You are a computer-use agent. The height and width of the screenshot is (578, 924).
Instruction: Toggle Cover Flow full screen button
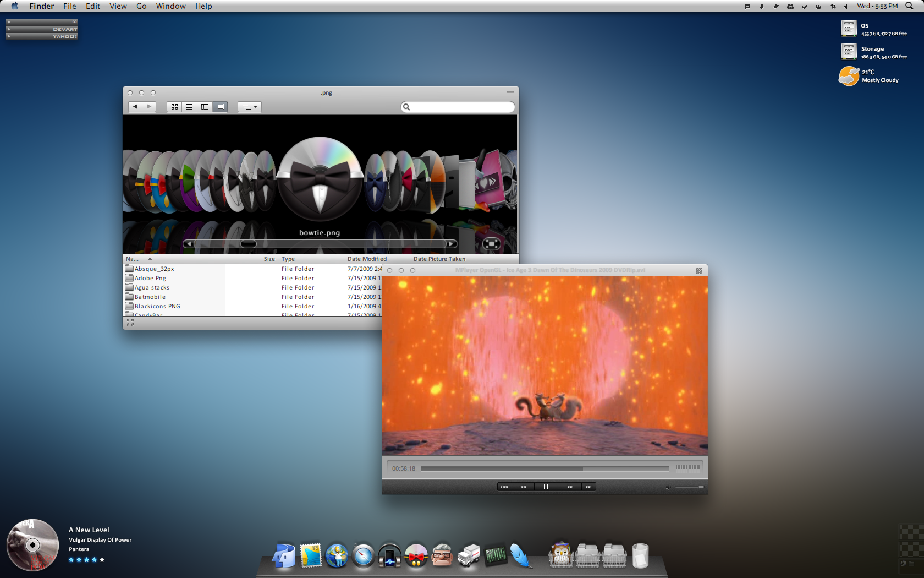click(x=491, y=244)
